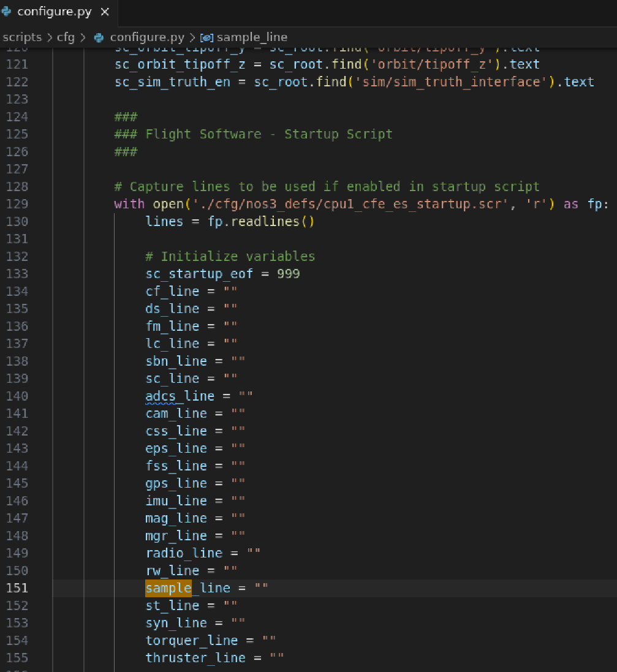The image size is (617, 672).
Task: Click the sbn_line variable
Action: click(x=176, y=361)
